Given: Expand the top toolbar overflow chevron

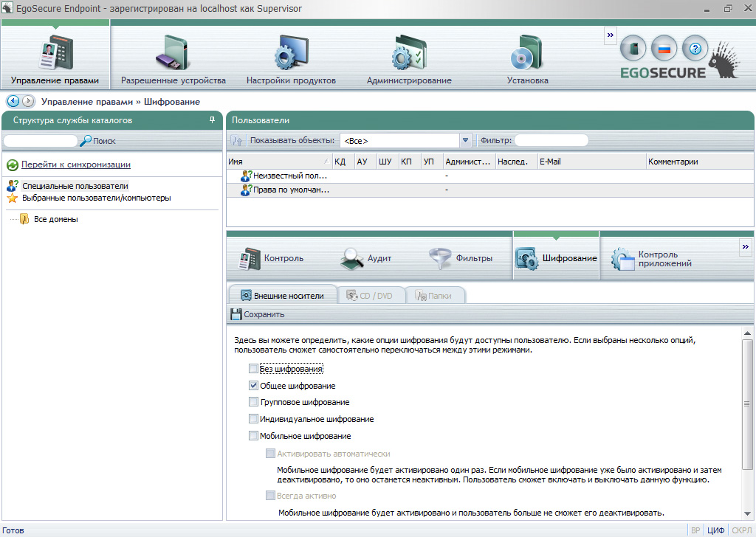Looking at the screenshot, I should coord(611,35).
